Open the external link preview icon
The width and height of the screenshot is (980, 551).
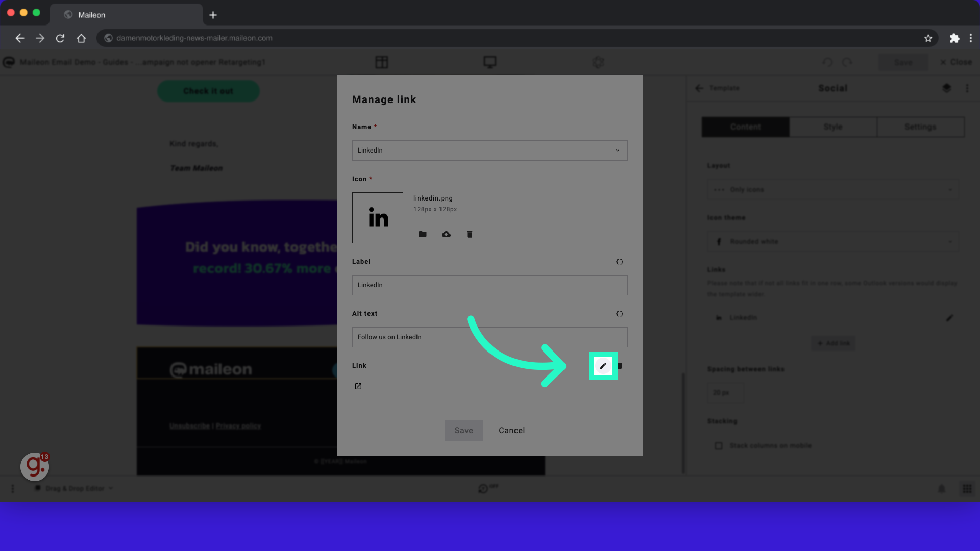coord(358,386)
